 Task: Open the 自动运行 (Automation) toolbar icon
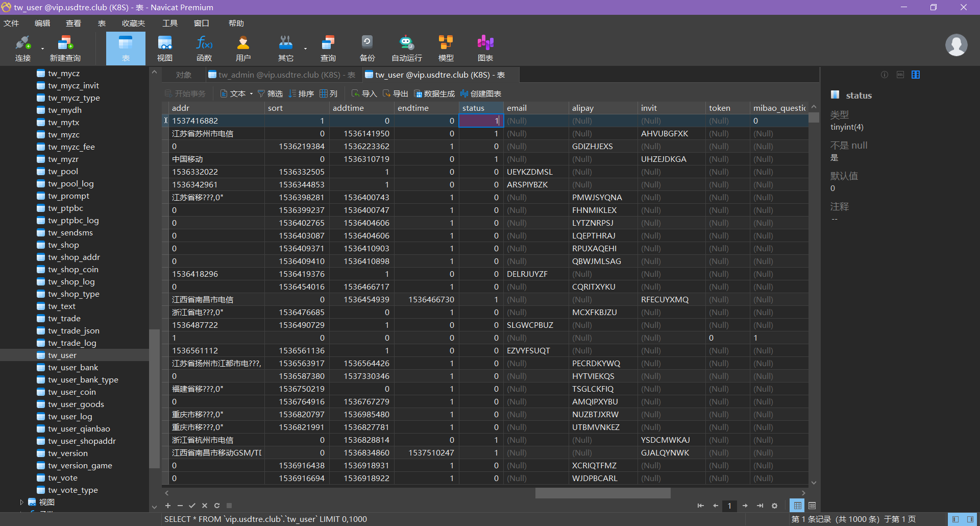tap(407, 49)
